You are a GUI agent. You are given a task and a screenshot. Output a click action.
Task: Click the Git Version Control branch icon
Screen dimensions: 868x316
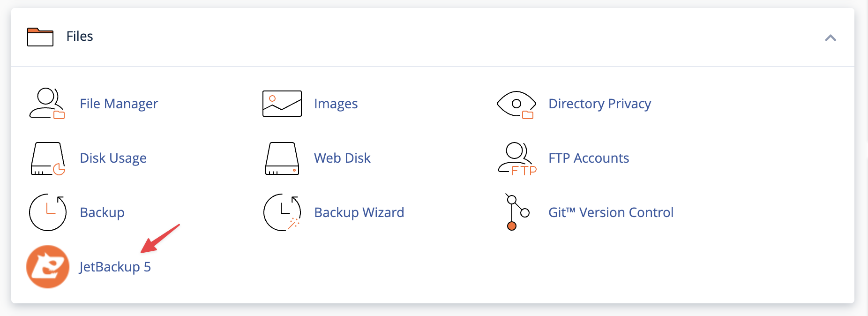[517, 212]
